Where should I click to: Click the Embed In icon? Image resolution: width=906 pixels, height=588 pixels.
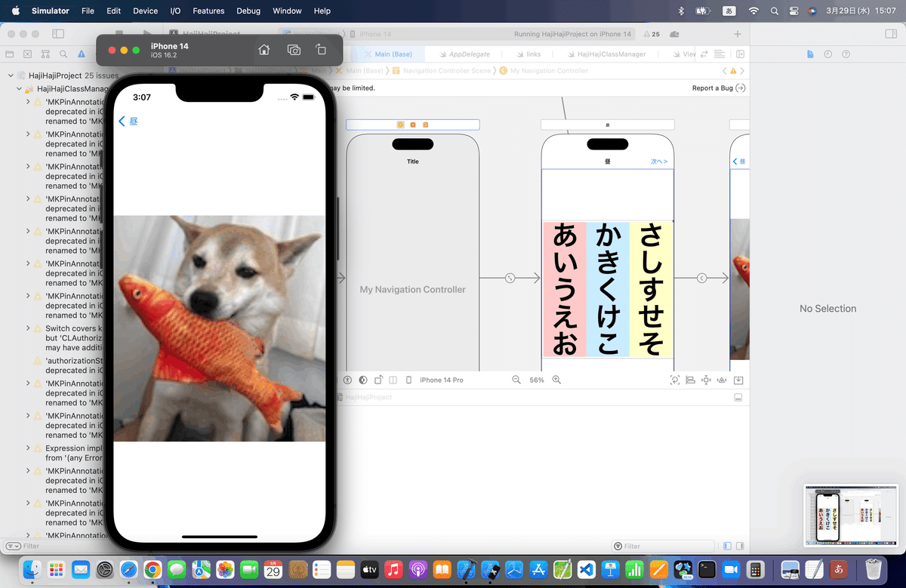(x=738, y=380)
